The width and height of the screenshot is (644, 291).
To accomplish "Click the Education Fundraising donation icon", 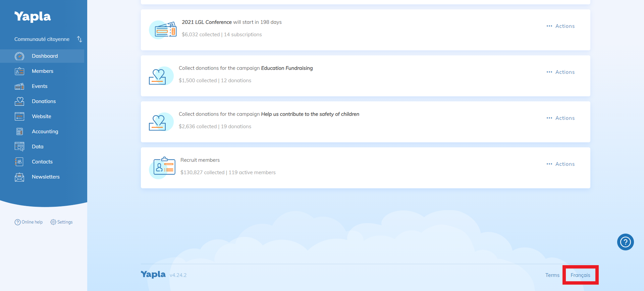I will pyautogui.click(x=161, y=76).
